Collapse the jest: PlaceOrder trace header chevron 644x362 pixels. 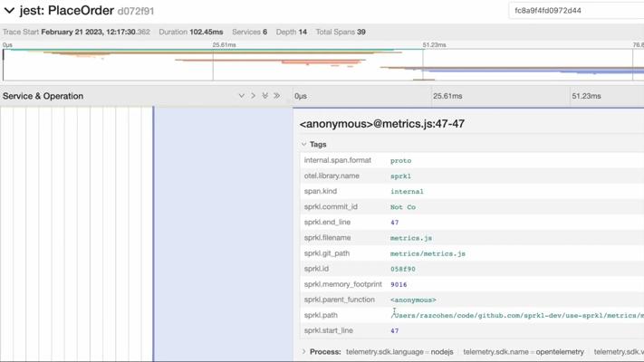pyautogui.click(x=9, y=10)
